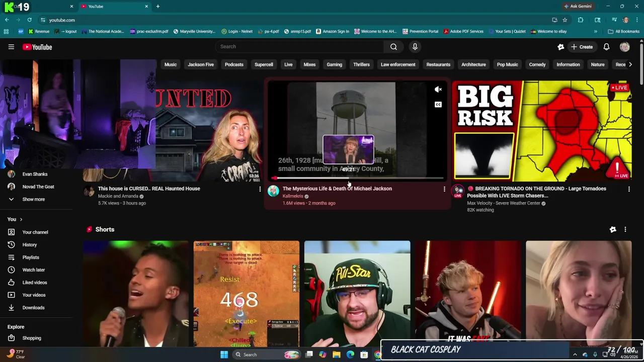Open options for CURSED Haunted House video
The image size is (644, 362).
260,189
